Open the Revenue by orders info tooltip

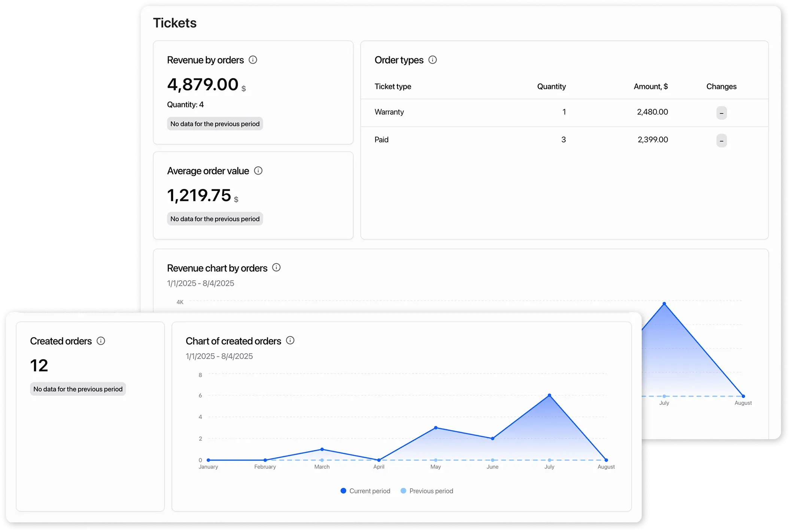pyautogui.click(x=253, y=59)
